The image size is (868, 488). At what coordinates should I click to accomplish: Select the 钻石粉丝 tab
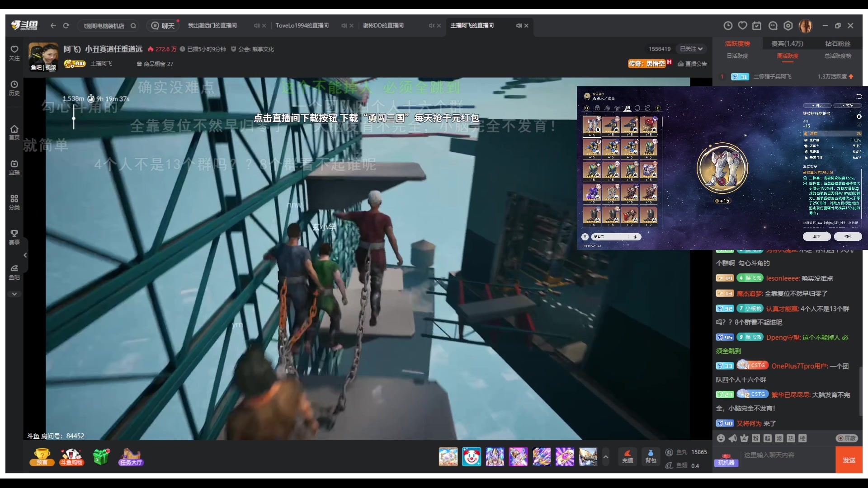(838, 44)
